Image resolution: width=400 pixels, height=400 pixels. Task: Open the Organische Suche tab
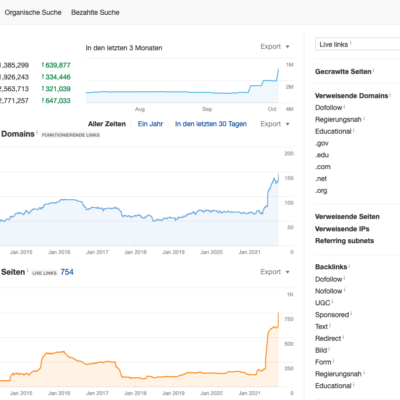[33, 13]
